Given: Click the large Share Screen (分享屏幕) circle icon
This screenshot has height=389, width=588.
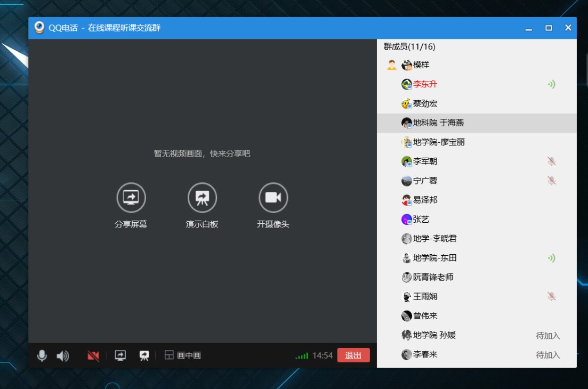Looking at the screenshot, I should 131,197.
